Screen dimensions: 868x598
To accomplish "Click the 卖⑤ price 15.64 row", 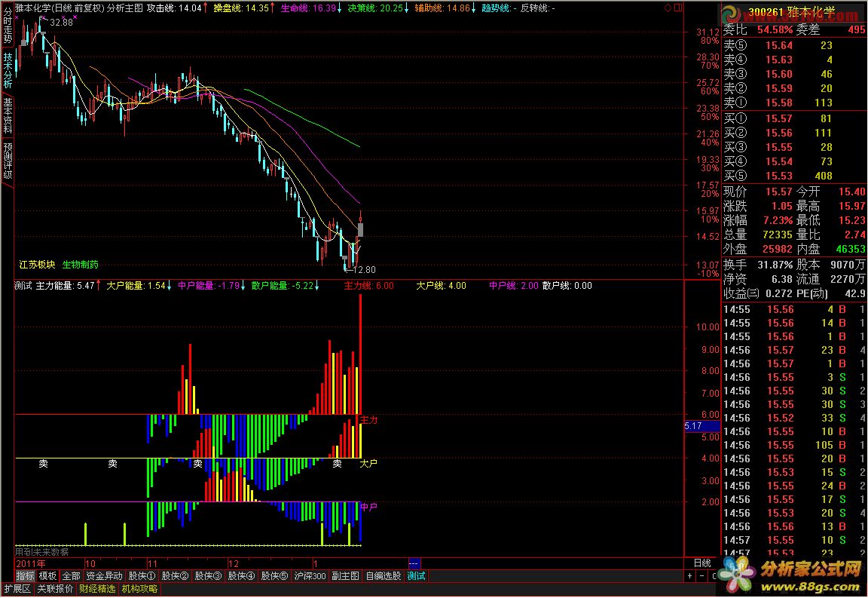I will point(794,45).
